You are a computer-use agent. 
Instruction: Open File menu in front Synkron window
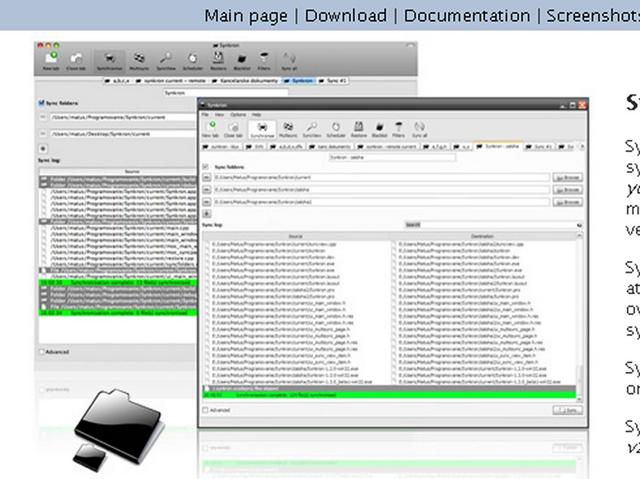205,115
